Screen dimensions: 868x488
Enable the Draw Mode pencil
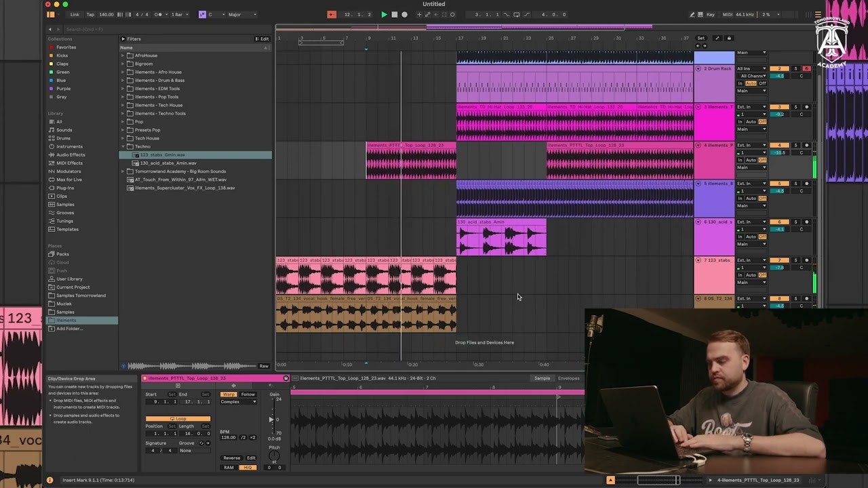(x=692, y=14)
